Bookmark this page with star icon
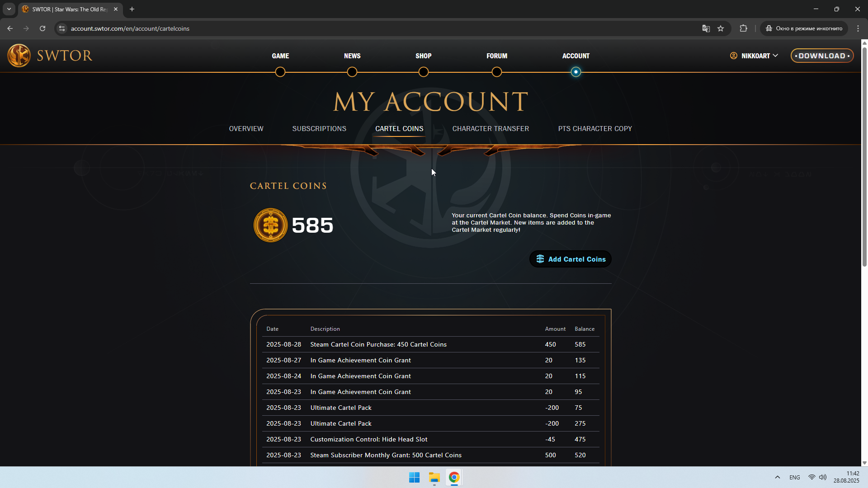Viewport: 868px width, 488px height. tap(721, 28)
